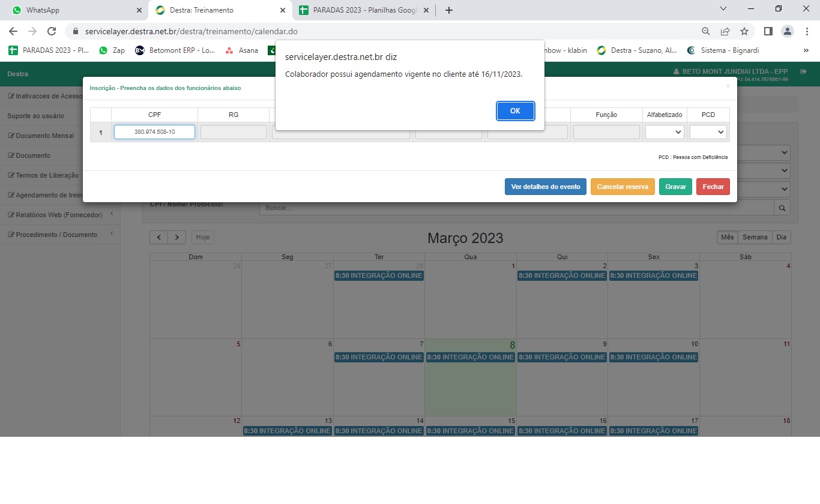This screenshot has height=504, width=820.
Task: Select the Semana calendar view
Action: 755,237
